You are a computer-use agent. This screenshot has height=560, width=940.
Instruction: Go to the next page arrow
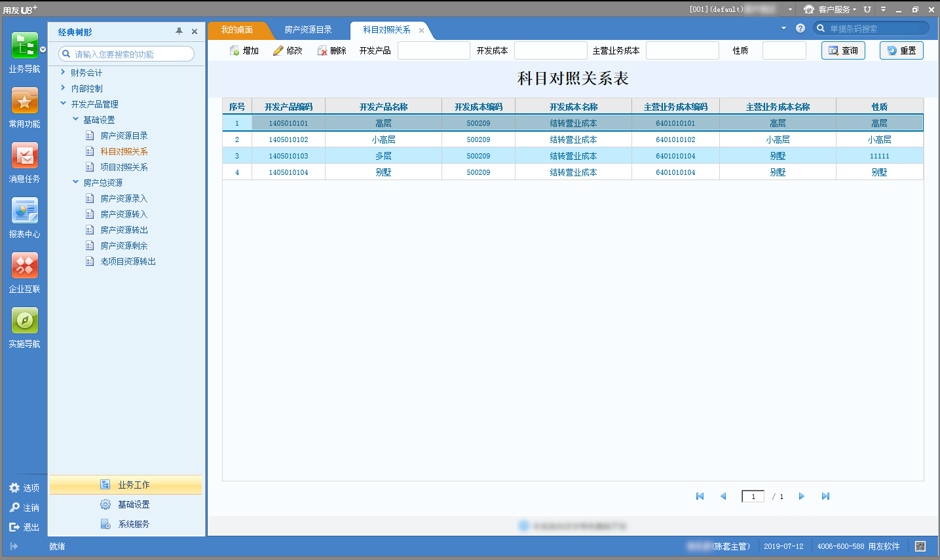click(801, 496)
